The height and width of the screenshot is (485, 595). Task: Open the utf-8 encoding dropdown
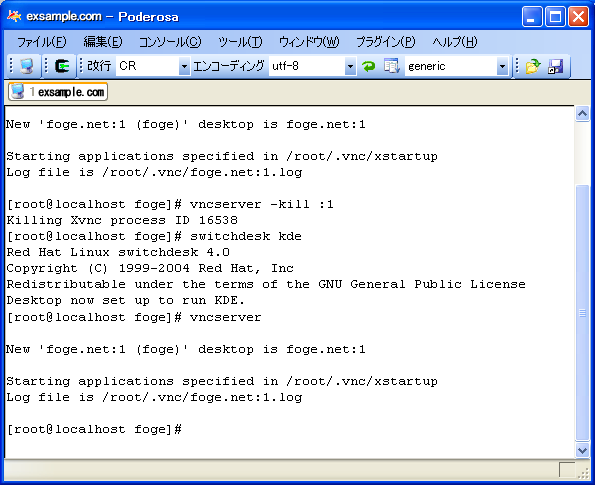coord(350,66)
